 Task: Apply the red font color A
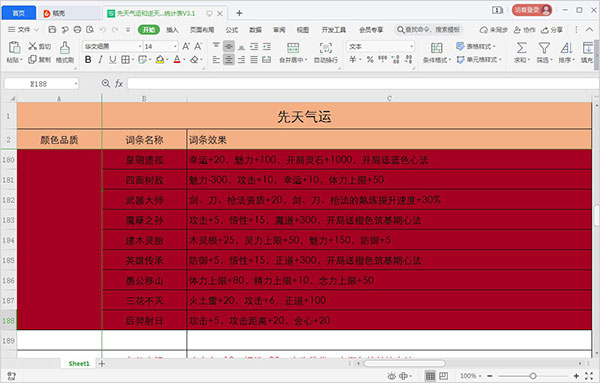coord(177,59)
